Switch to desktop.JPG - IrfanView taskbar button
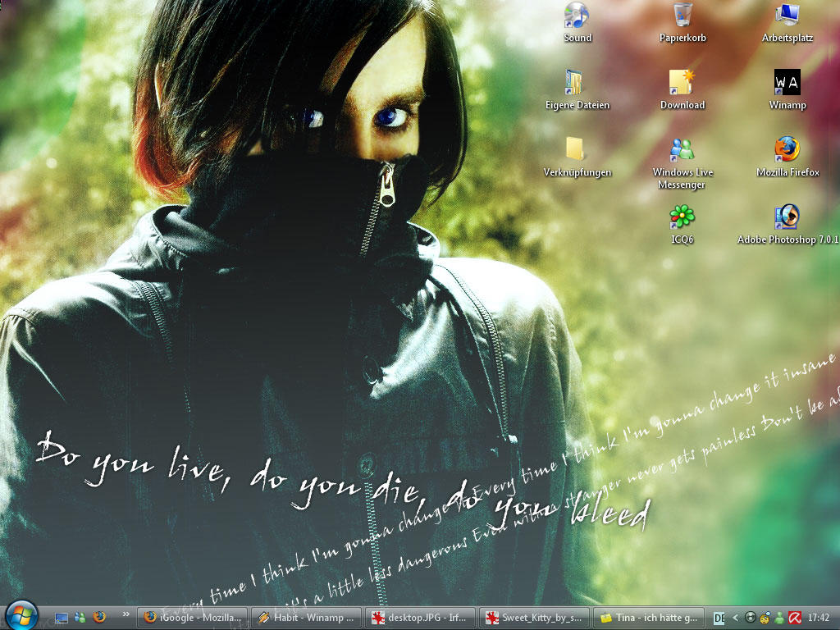Viewport: 840px width, 630px height. [x=420, y=618]
